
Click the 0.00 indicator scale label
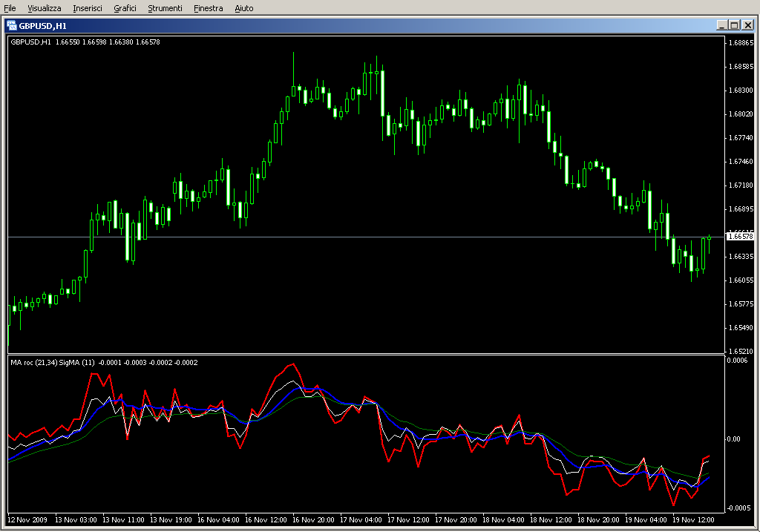pyautogui.click(x=733, y=439)
